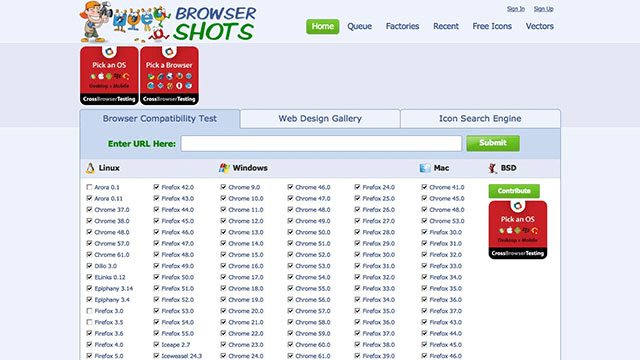
Task: Uncheck the Dillo 3.0 checkbox
Action: 89,266
